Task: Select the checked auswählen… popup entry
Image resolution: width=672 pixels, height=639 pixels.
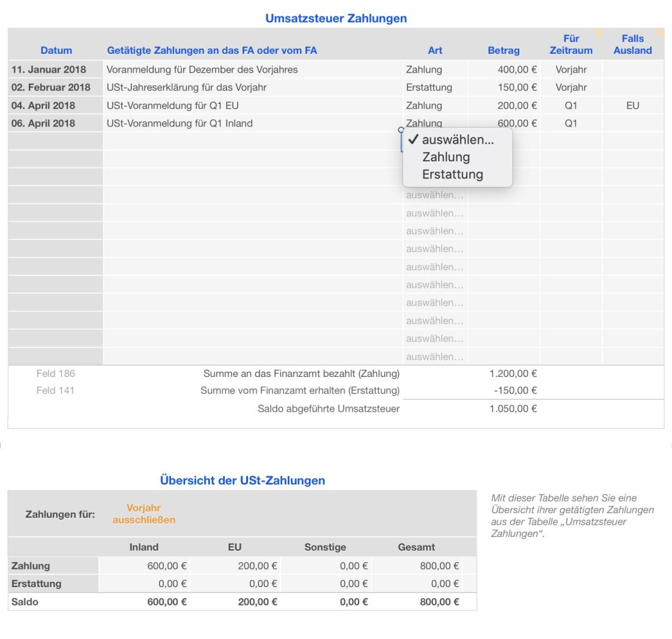Action: point(458,140)
